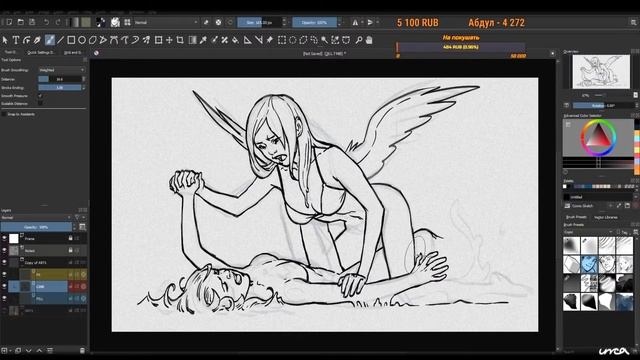Select the Gradient tool
This screenshot has height=360, width=640.
tap(192, 40)
